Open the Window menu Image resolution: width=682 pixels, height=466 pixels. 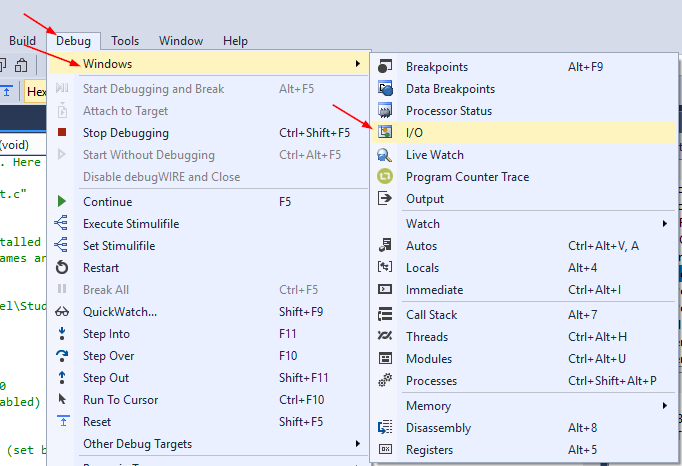coord(181,41)
